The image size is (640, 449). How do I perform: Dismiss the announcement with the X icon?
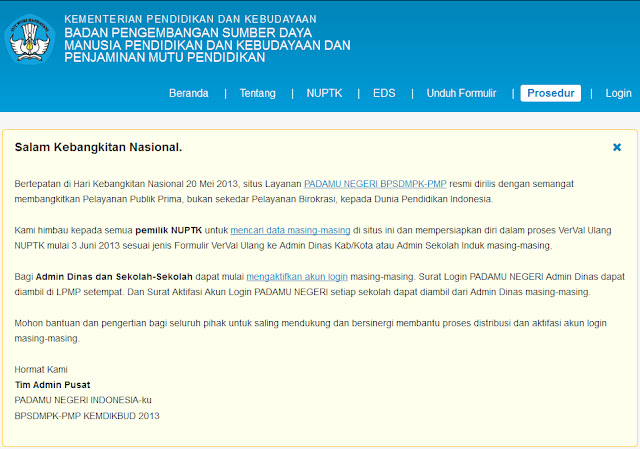pyautogui.click(x=617, y=147)
